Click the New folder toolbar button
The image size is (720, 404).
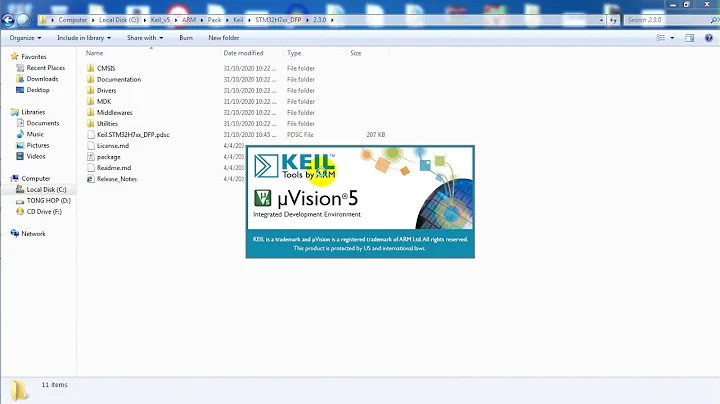(224, 38)
